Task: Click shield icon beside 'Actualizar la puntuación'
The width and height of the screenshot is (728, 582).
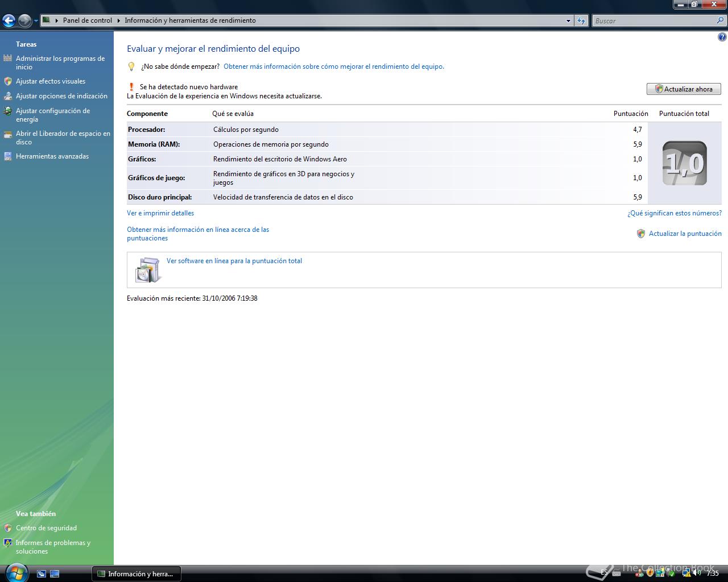Action: pos(641,234)
